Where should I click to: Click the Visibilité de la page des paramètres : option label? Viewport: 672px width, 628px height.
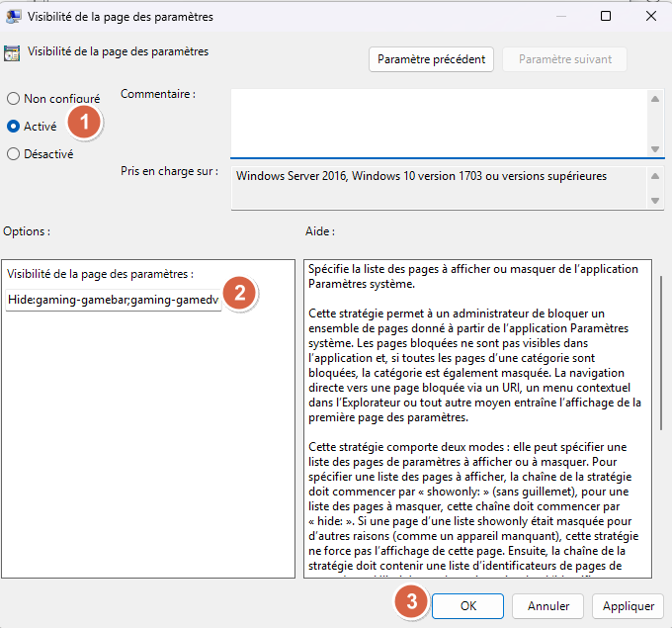pyautogui.click(x=100, y=274)
